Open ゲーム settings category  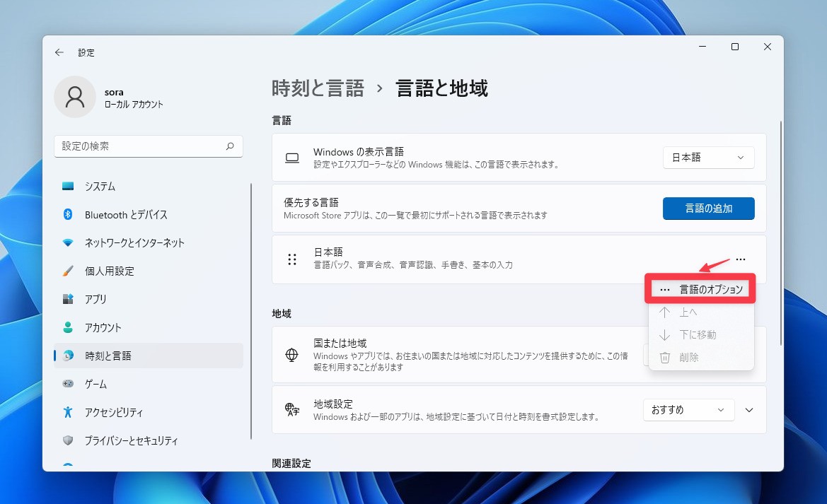pyautogui.click(x=148, y=384)
